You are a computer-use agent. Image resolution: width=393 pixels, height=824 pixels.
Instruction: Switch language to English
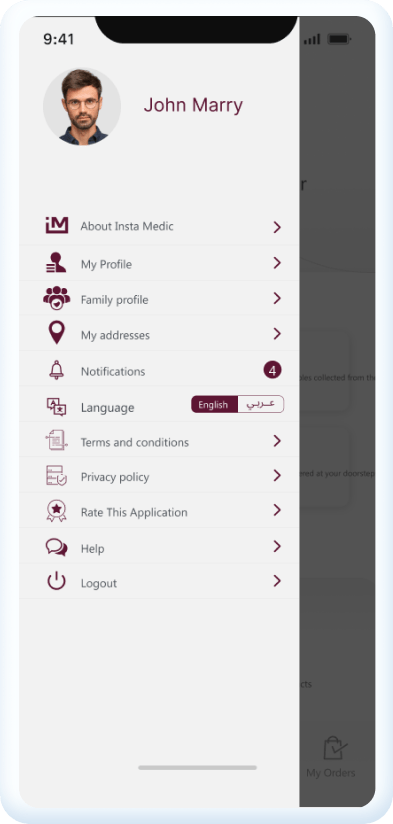(214, 405)
